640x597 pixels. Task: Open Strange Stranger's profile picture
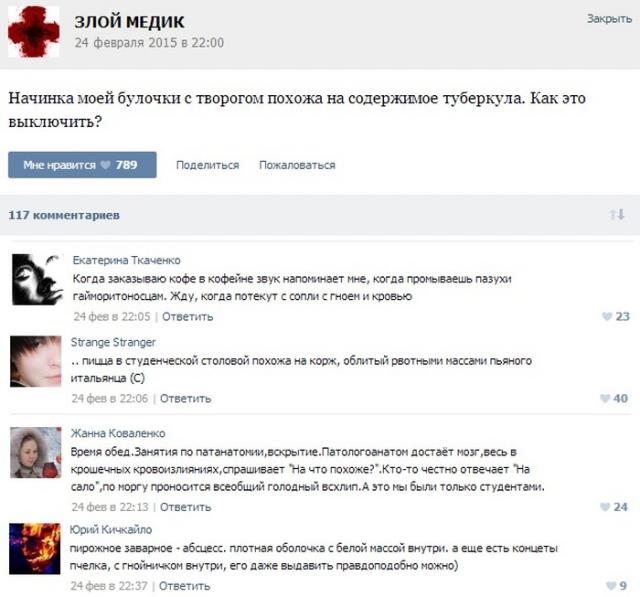[x=36, y=362]
